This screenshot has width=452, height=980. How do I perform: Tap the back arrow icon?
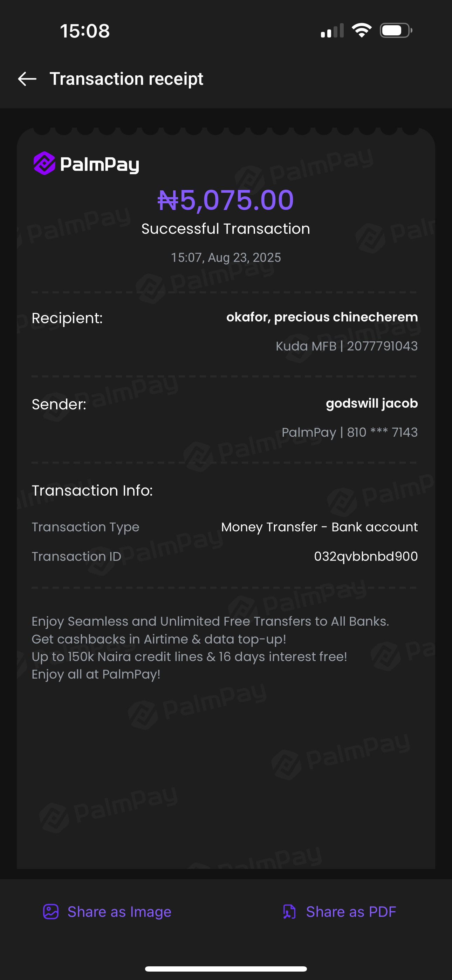click(27, 79)
